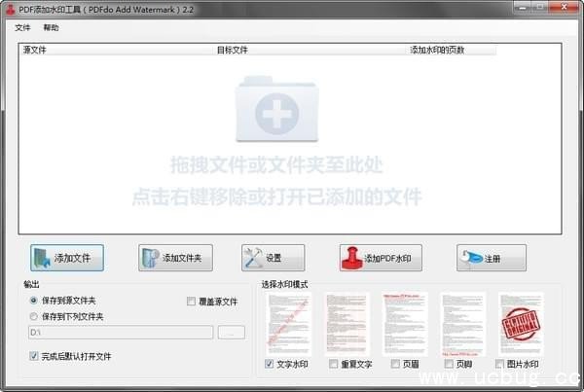Select the text watermark preview thumbnail
The image size is (584, 392).
[288, 324]
